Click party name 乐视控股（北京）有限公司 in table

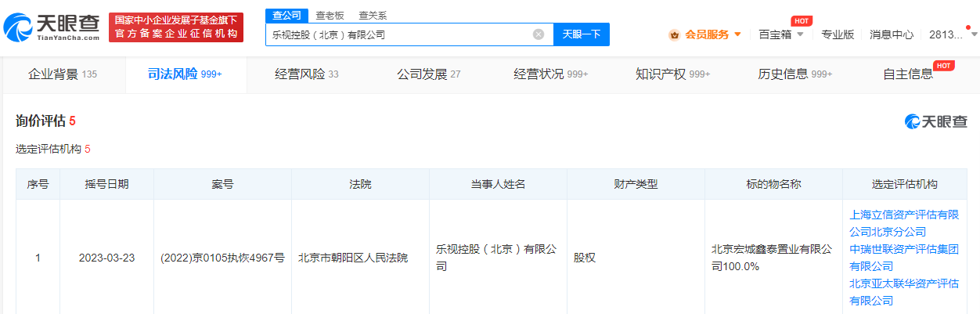point(496,258)
